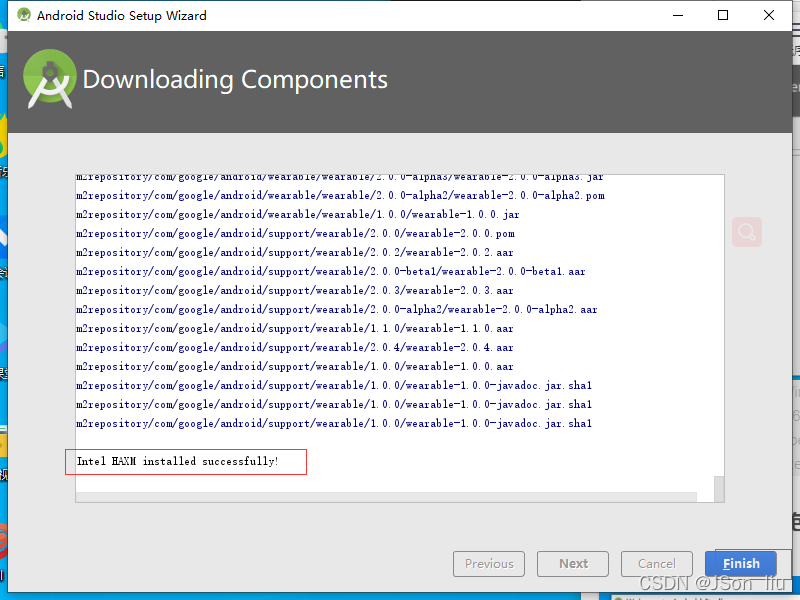800x600 pixels.
Task: Click the Android Studio logo in header
Action: pyautogui.click(x=49, y=79)
